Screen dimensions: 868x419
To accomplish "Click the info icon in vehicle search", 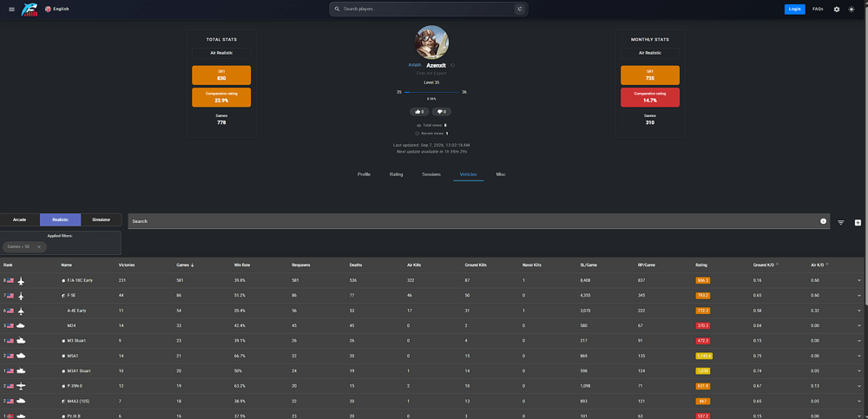I will point(823,221).
